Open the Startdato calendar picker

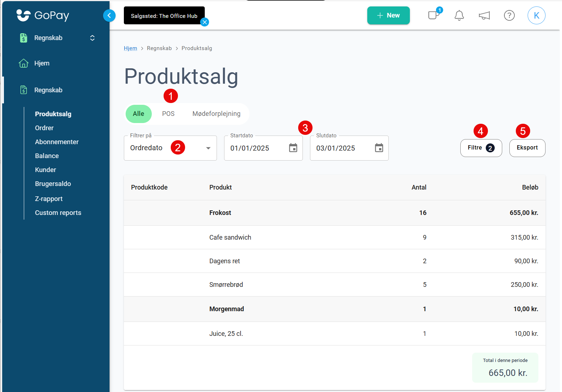[293, 148]
